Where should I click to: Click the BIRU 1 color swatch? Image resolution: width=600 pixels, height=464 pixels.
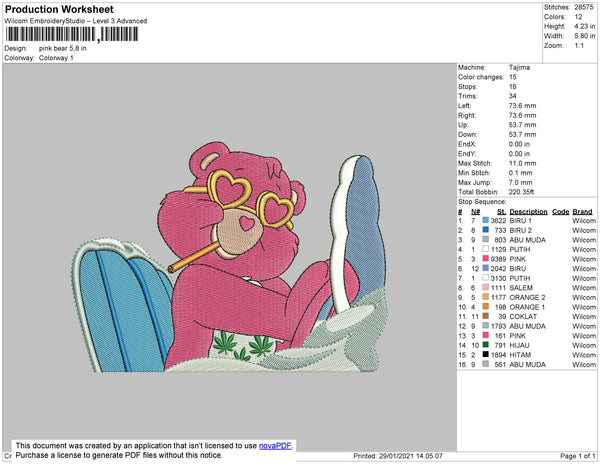[486, 220]
